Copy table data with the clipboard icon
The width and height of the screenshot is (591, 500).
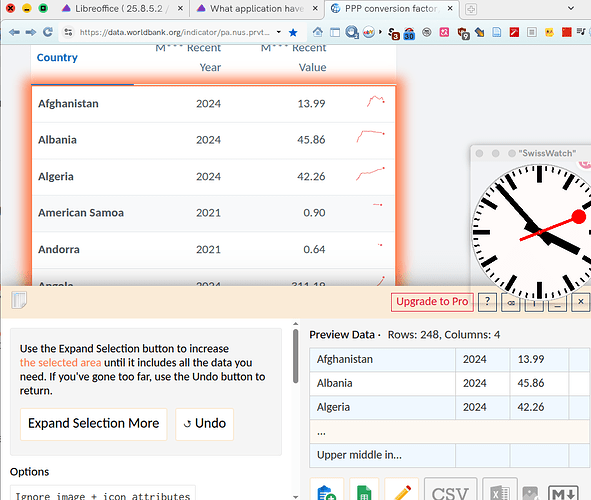[327, 490]
